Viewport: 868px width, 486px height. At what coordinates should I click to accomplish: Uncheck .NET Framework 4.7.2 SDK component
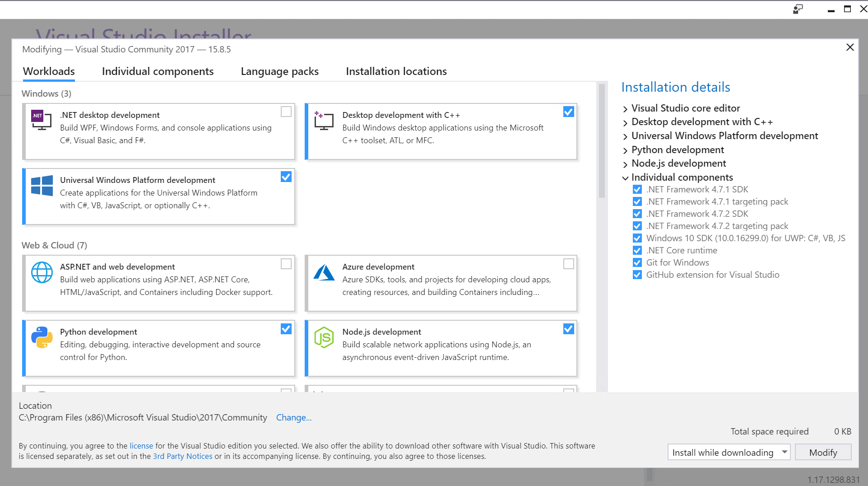tap(637, 214)
